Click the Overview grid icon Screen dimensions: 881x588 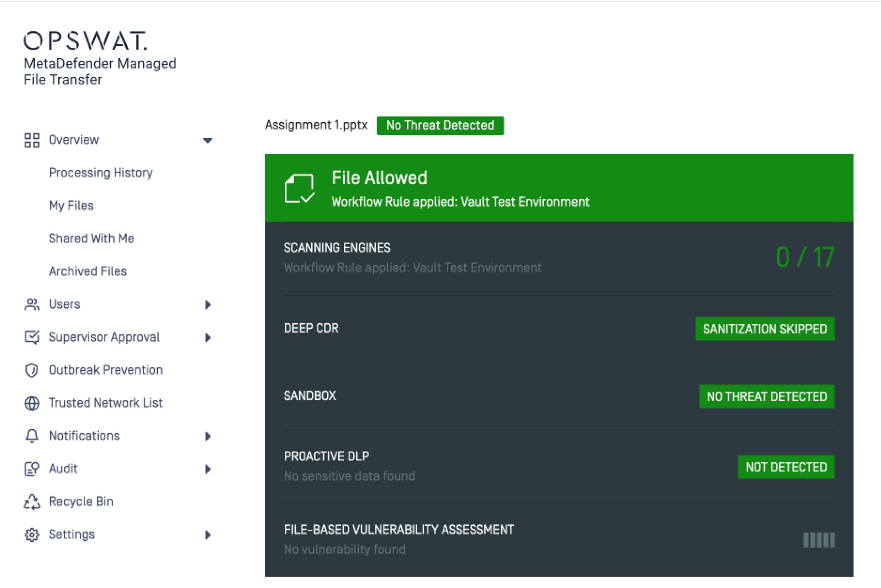[32, 140]
